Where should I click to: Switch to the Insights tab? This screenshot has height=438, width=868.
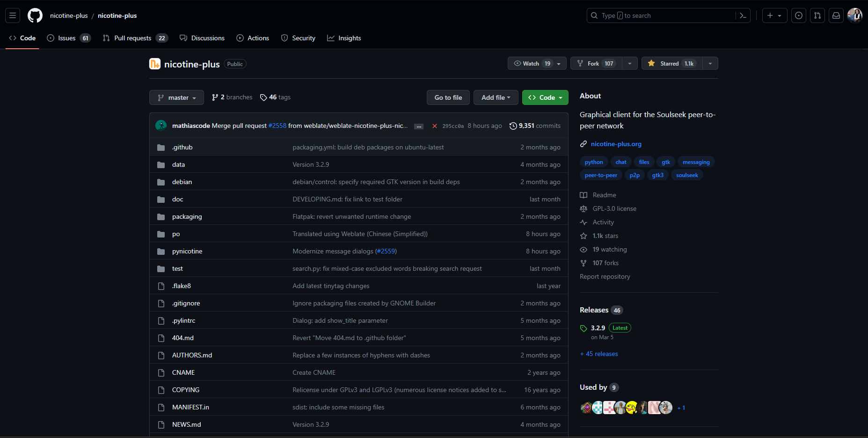click(x=344, y=38)
